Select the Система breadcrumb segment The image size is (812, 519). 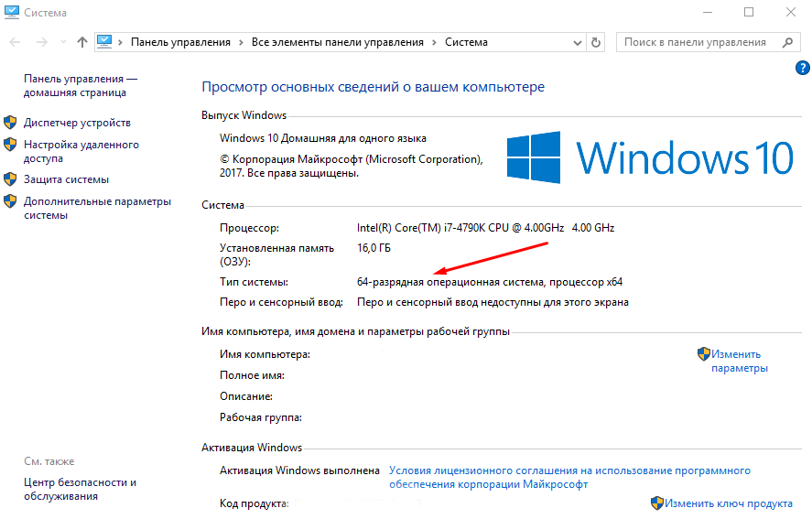click(x=466, y=42)
